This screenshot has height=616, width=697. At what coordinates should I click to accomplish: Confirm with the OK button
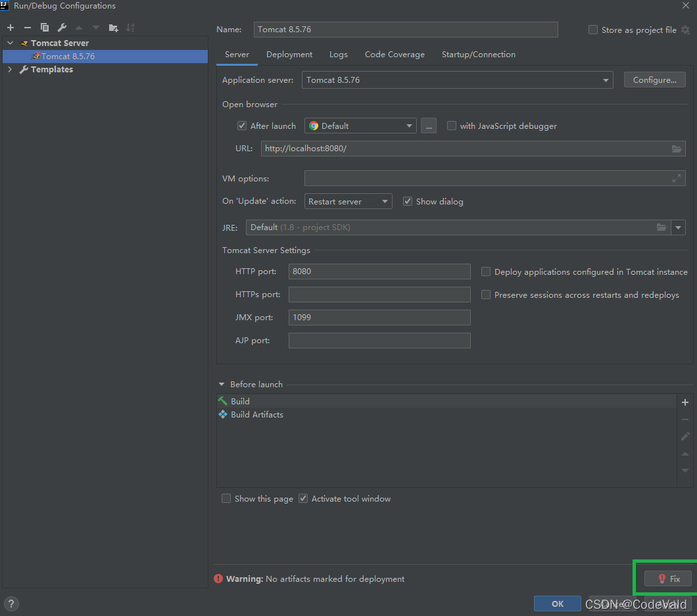[x=558, y=604]
